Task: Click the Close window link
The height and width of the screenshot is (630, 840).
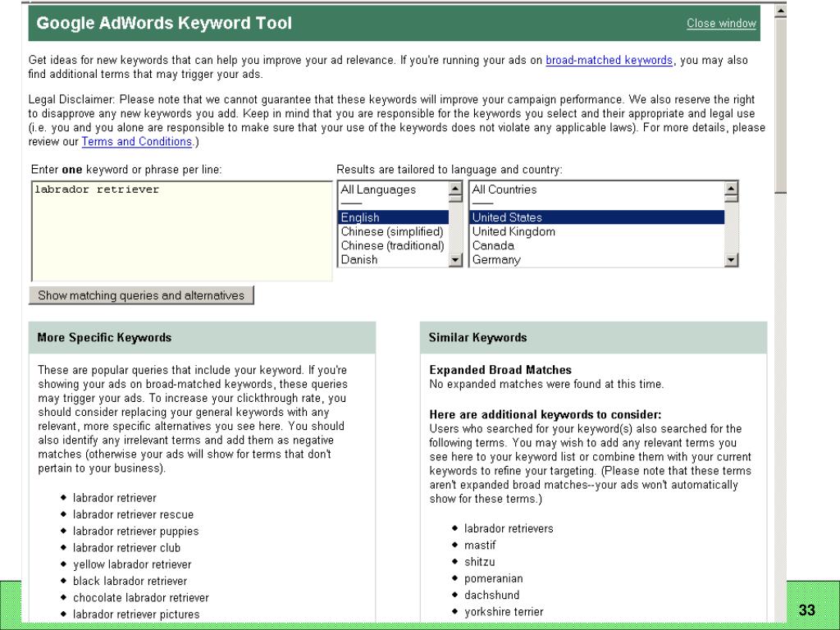Action: tap(721, 24)
